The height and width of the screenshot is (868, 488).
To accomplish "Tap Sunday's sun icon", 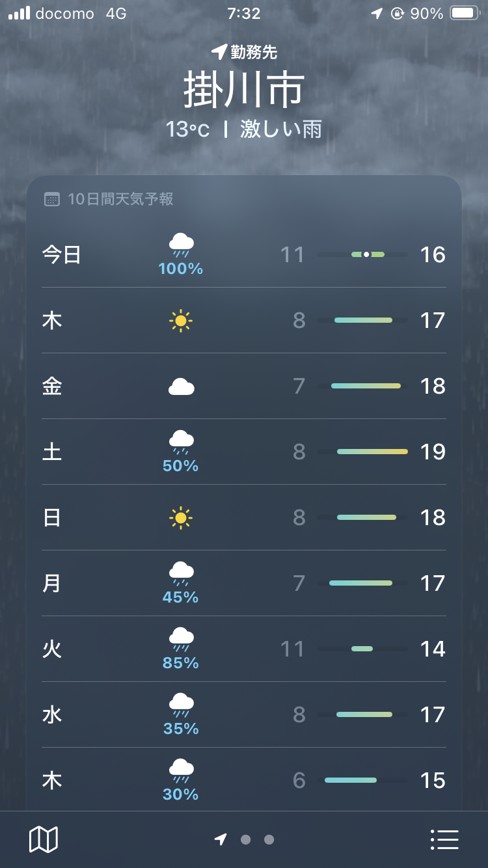I will pyautogui.click(x=181, y=518).
